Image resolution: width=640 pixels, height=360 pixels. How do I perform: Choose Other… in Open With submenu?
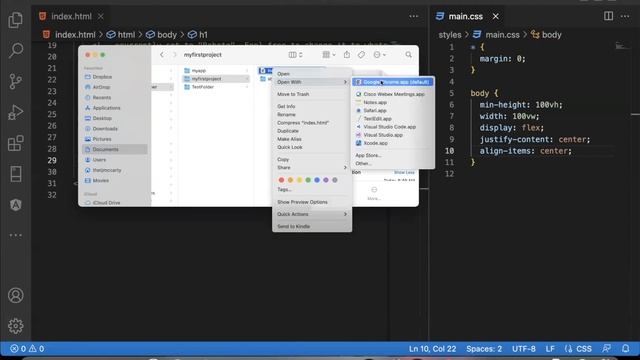click(363, 164)
